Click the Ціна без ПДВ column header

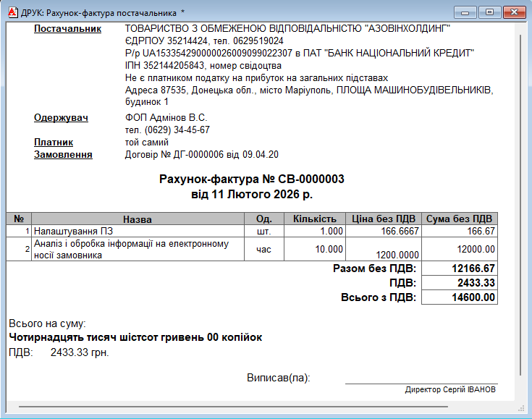click(x=383, y=219)
